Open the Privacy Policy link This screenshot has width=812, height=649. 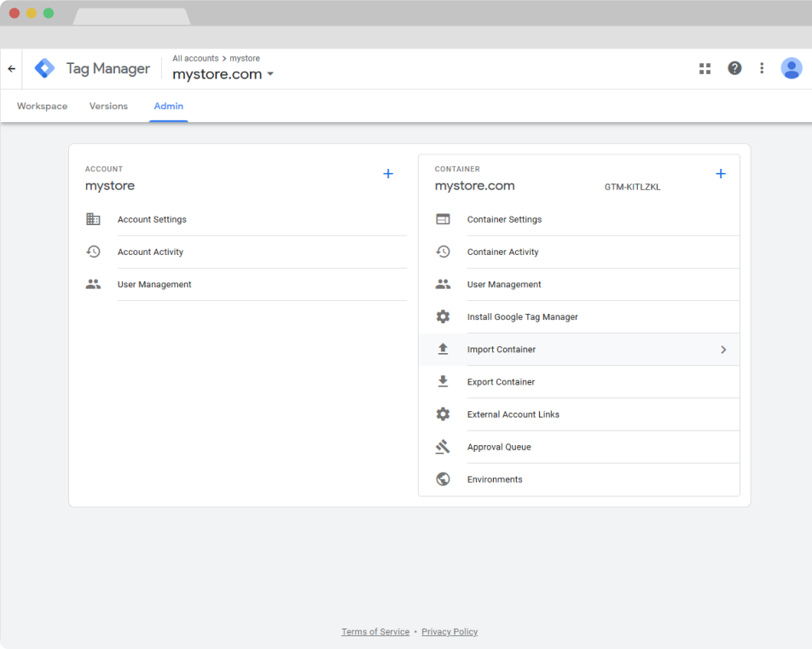[x=449, y=632]
